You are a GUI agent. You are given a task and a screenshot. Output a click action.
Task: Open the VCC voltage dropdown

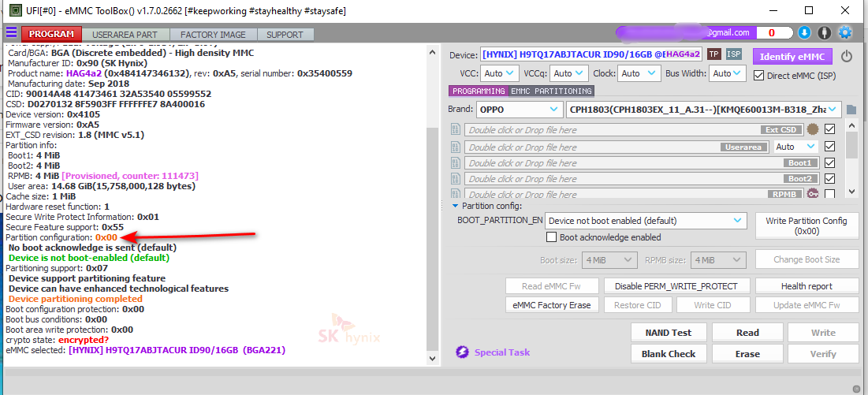(499, 73)
